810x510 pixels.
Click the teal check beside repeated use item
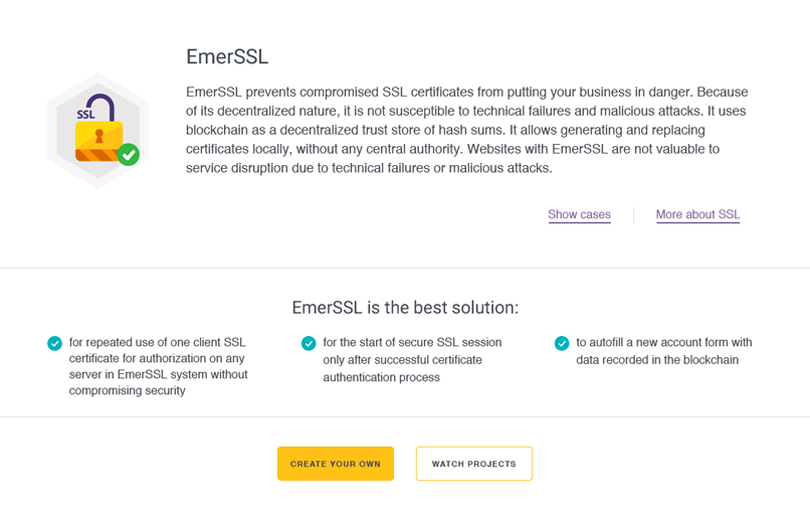coord(55,343)
